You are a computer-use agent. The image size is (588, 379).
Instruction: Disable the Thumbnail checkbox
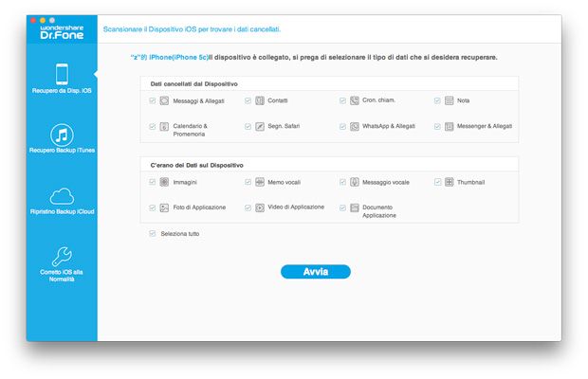tap(437, 181)
